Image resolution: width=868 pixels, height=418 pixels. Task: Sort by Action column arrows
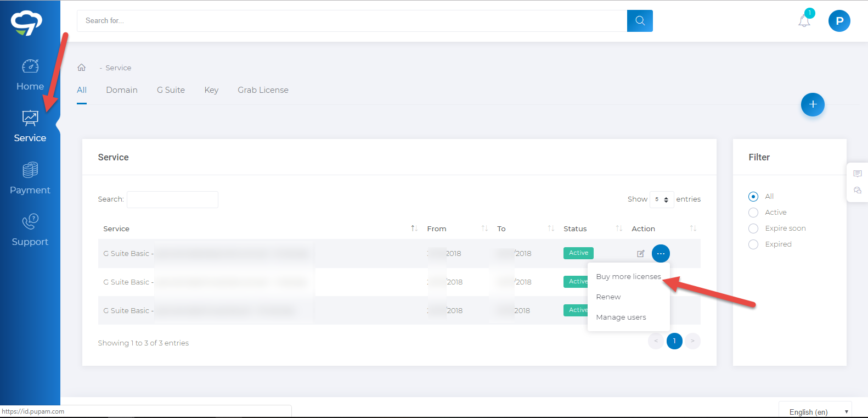point(693,228)
